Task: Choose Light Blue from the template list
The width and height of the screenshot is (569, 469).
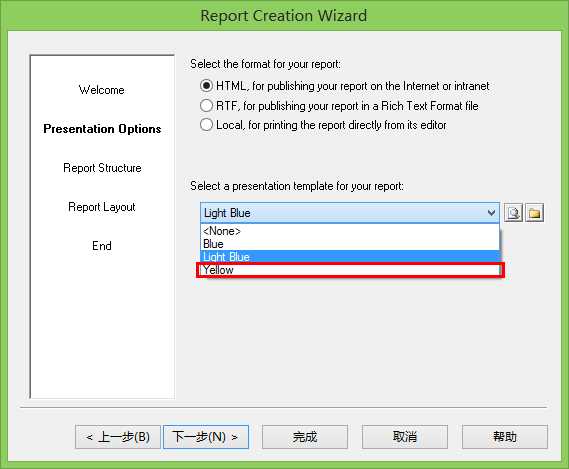Action: pos(350,257)
